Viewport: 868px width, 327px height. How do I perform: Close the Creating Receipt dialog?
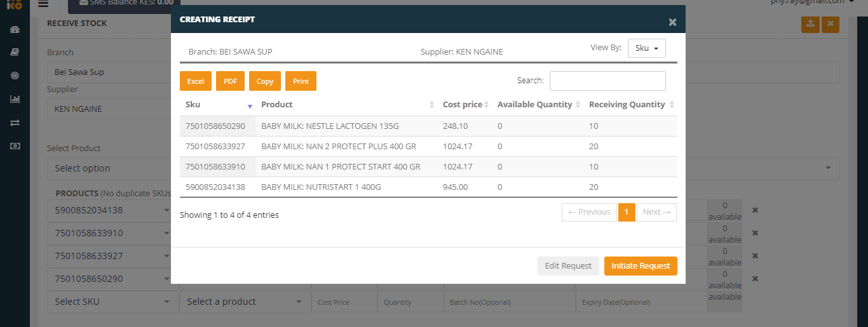click(x=673, y=22)
